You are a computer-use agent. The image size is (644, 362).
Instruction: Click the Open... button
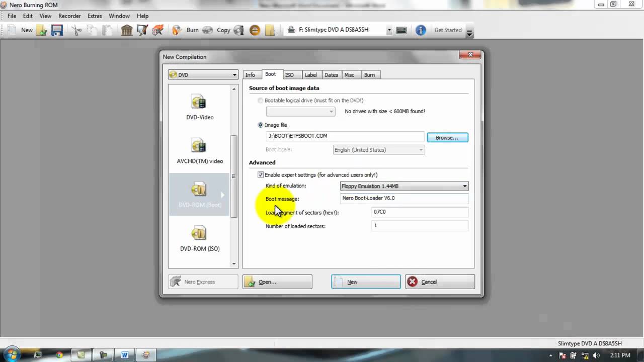coord(277,282)
